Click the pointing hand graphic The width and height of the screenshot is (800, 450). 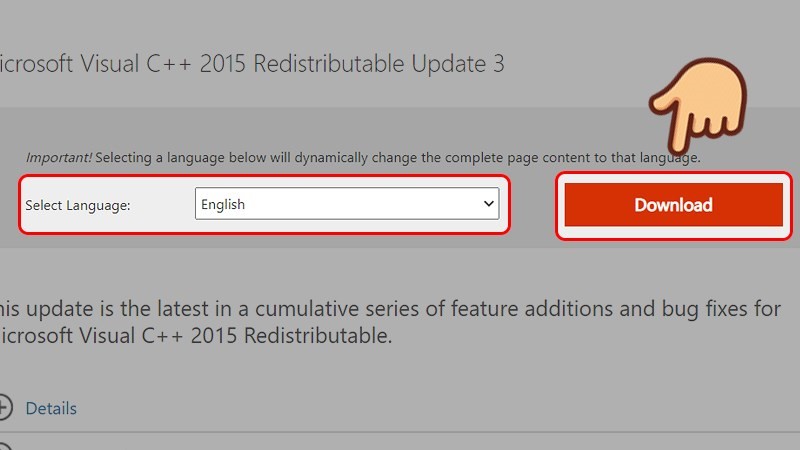699,106
